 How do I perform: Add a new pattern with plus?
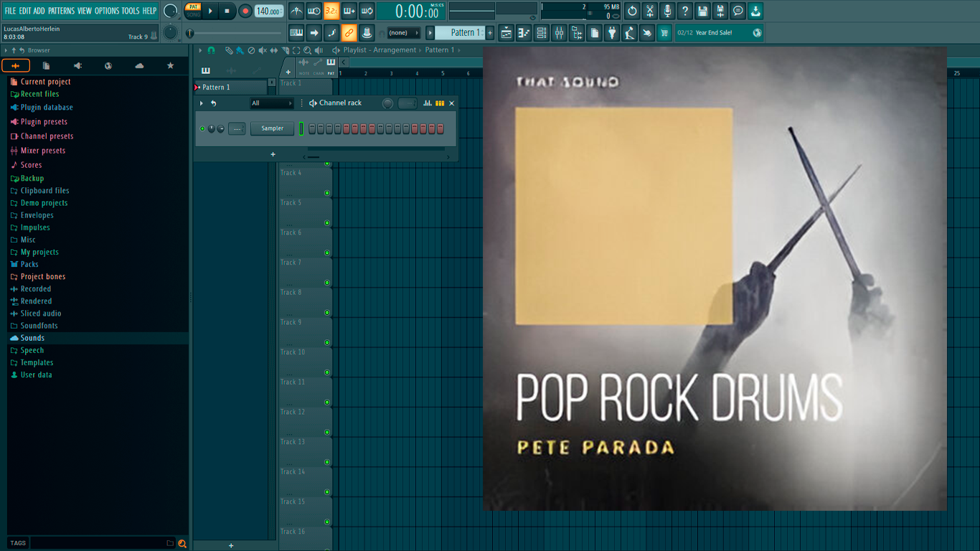coord(490,33)
